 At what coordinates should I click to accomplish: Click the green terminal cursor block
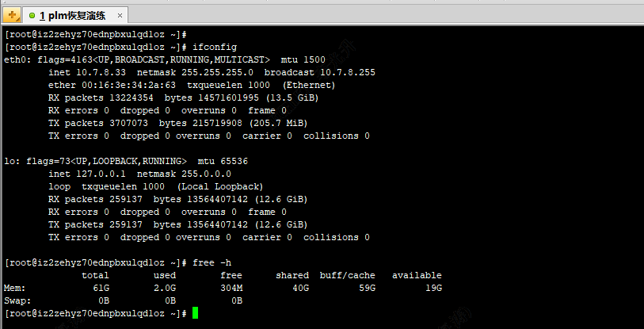(x=195, y=314)
